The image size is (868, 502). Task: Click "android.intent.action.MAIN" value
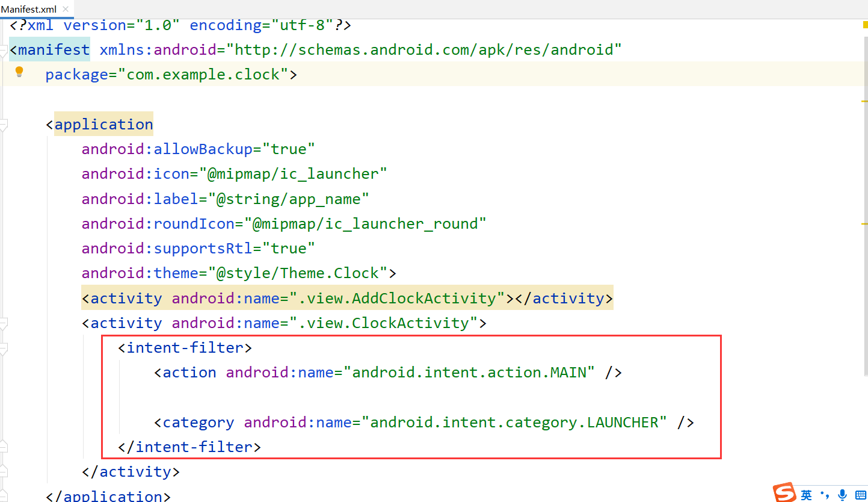469,373
